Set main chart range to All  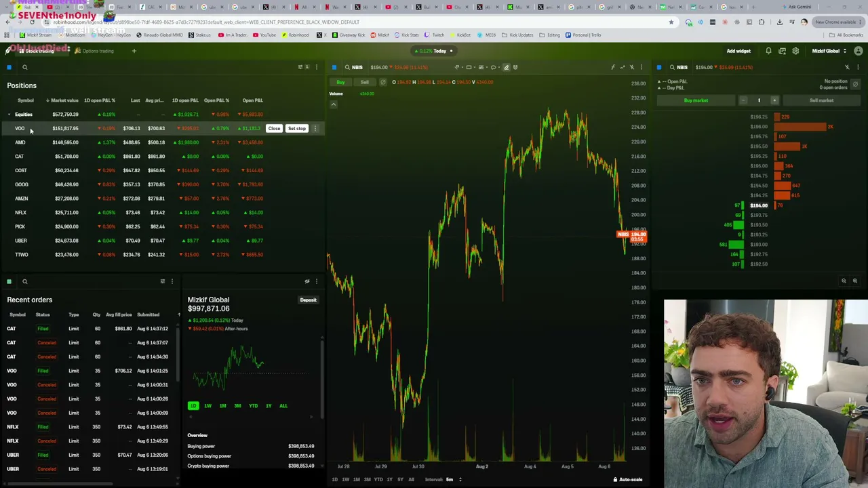(x=411, y=480)
